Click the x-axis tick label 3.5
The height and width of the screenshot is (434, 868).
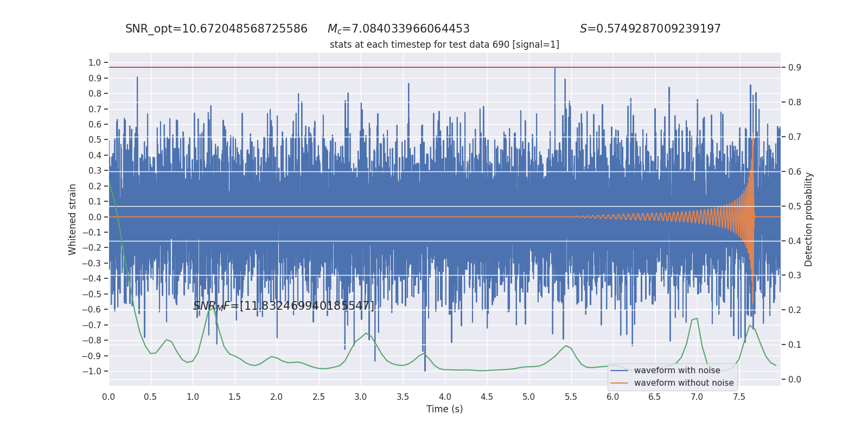[403, 397]
